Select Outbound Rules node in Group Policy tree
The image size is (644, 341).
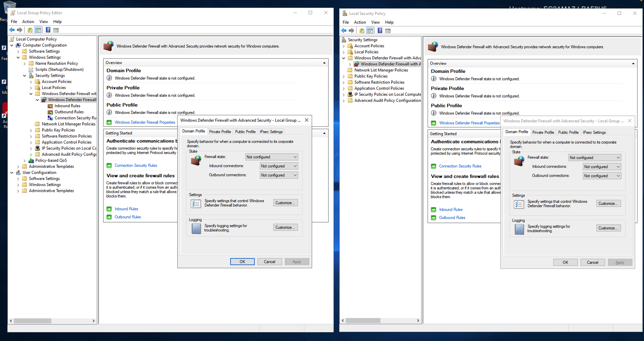(69, 112)
